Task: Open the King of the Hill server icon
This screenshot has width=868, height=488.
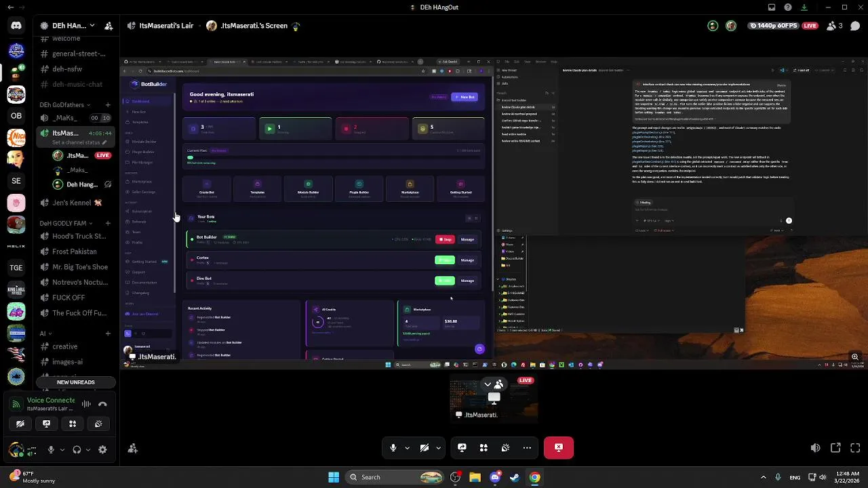Action: 16,289
